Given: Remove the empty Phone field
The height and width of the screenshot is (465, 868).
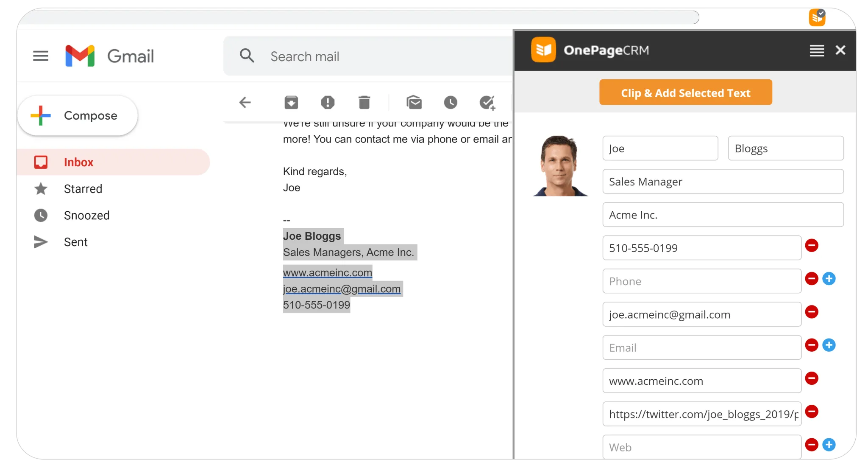Looking at the screenshot, I should click(812, 279).
